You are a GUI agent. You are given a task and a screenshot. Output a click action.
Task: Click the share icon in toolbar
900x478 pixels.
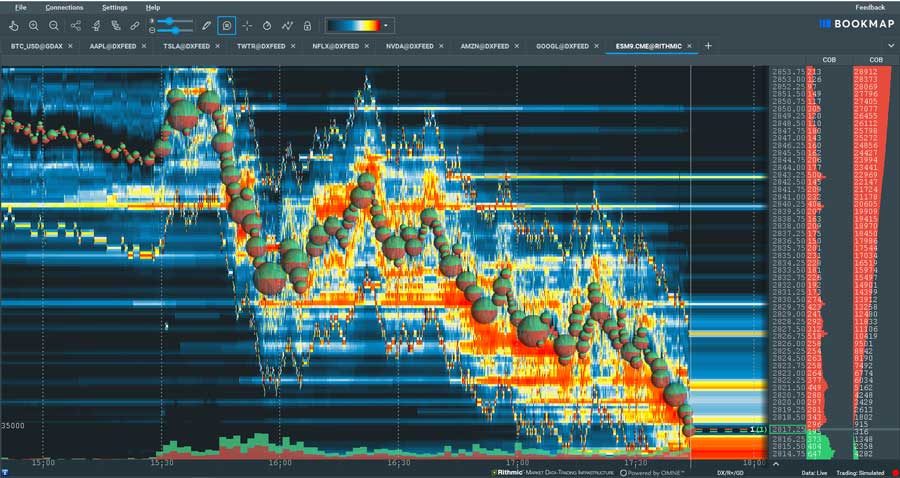[76, 25]
